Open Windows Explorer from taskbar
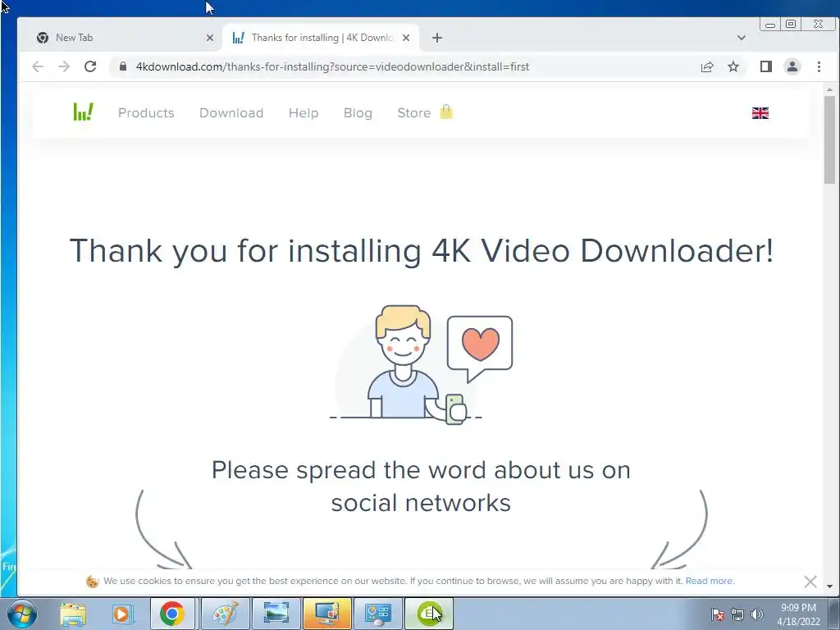The height and width of the screenshot is (630, 840). 73,614
